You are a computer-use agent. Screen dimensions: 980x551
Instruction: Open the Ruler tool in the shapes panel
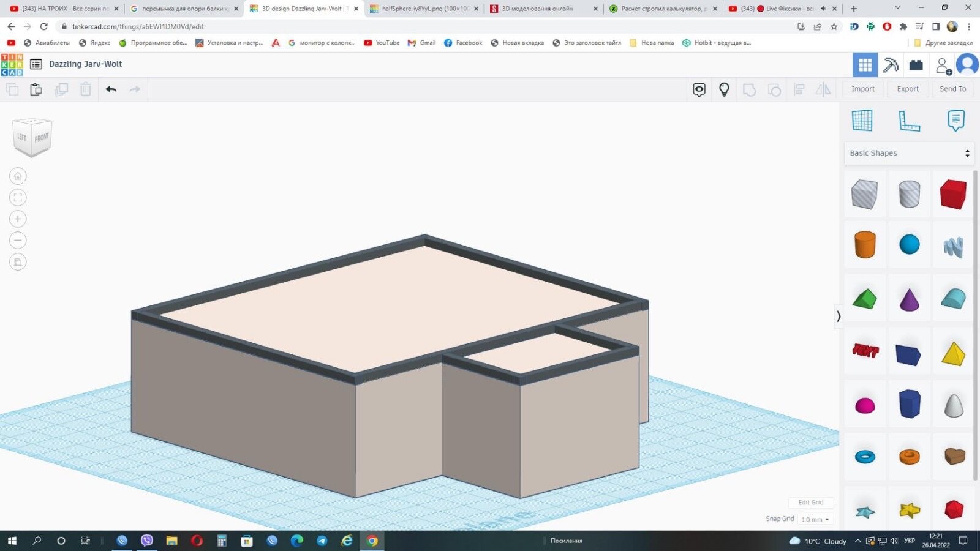tap(909, 121)
